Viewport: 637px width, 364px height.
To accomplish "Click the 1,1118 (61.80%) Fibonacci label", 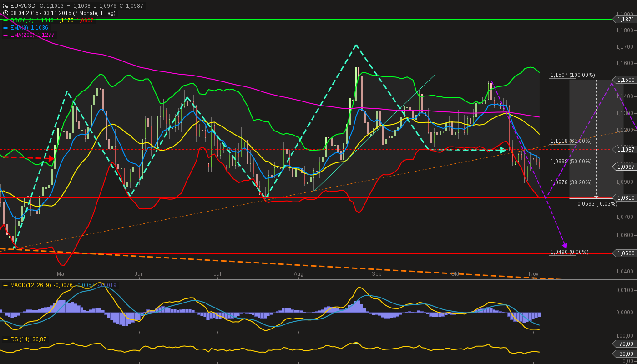I will (571, 141).
